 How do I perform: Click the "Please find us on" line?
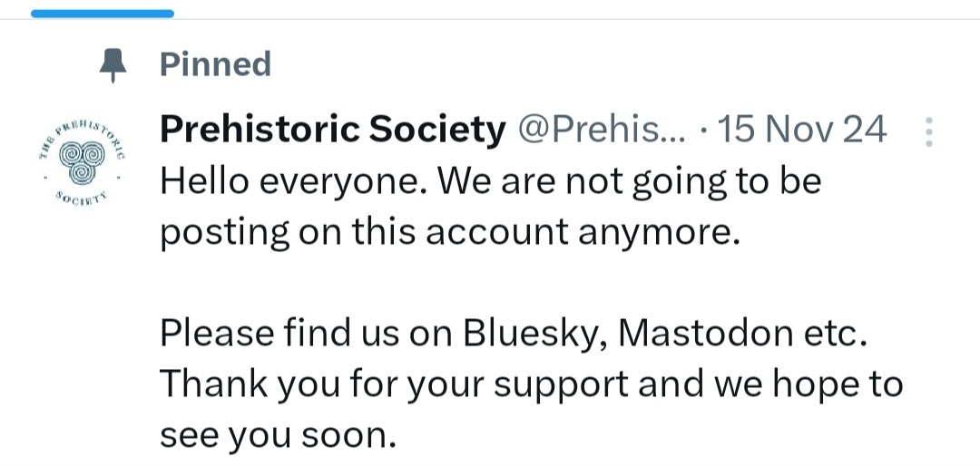309,334
